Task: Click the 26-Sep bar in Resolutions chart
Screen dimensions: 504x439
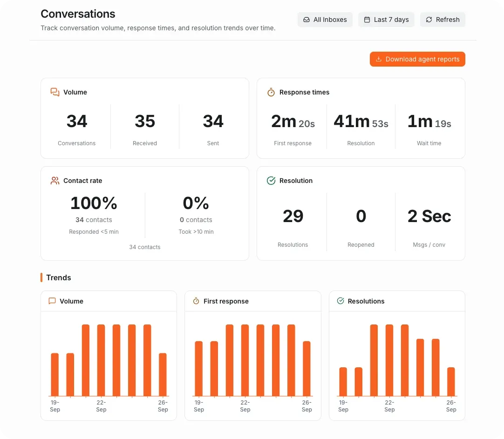Action: tap(451, 382)
